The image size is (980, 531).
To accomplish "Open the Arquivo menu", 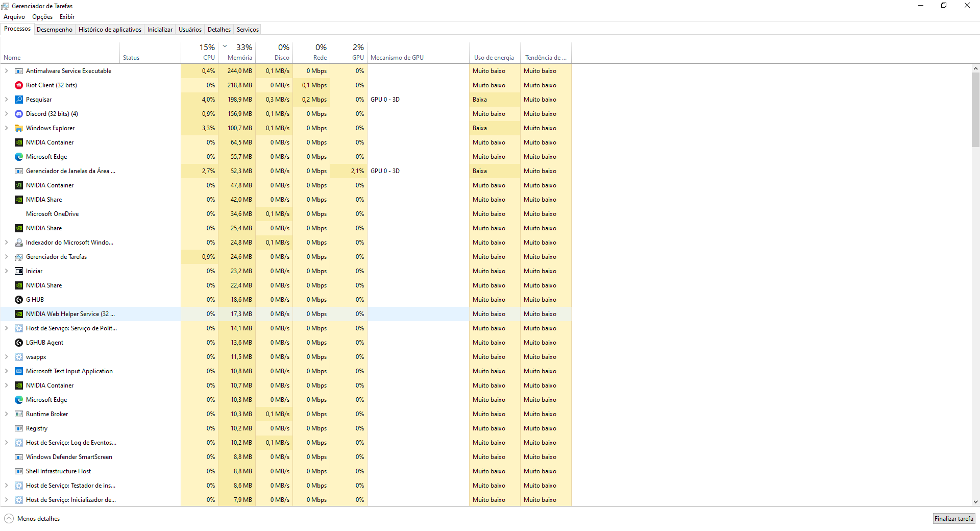I will click(x=14, y=17).
